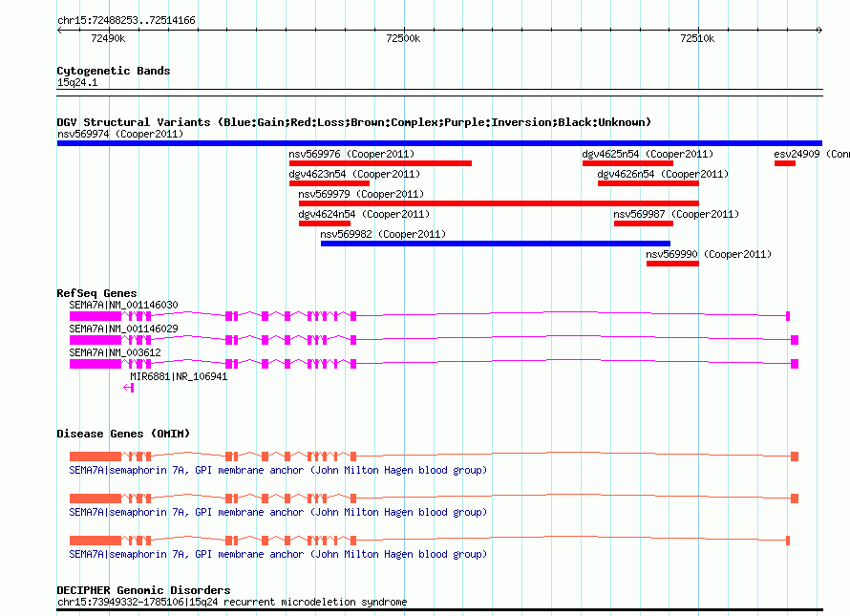Select the dgv4626n54 red bar

point(648,183)
